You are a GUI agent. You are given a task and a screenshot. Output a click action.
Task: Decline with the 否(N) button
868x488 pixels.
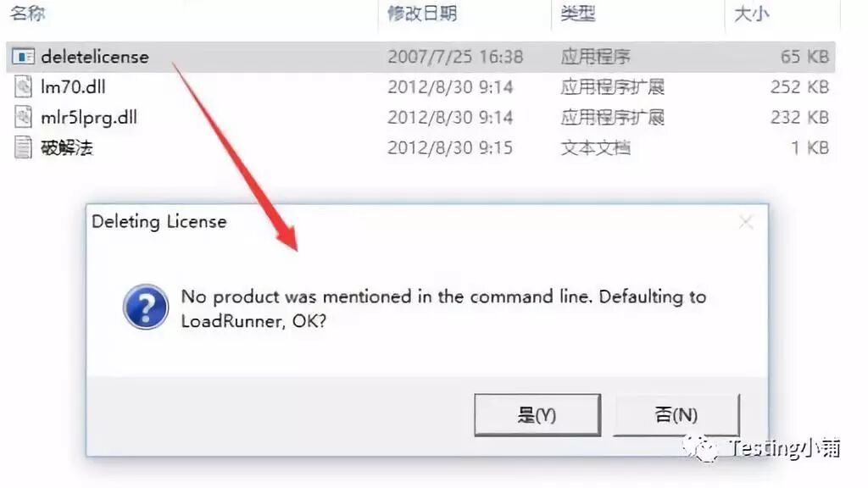[x=676, y=415]
